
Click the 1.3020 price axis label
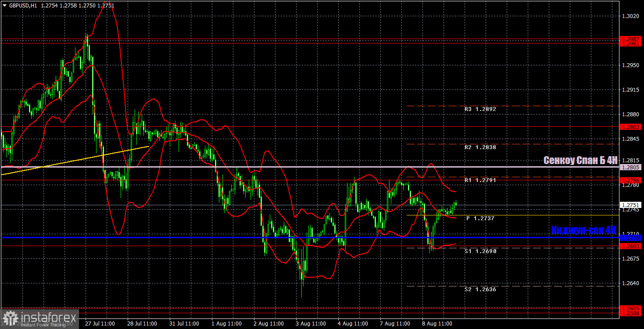(630, 16)
